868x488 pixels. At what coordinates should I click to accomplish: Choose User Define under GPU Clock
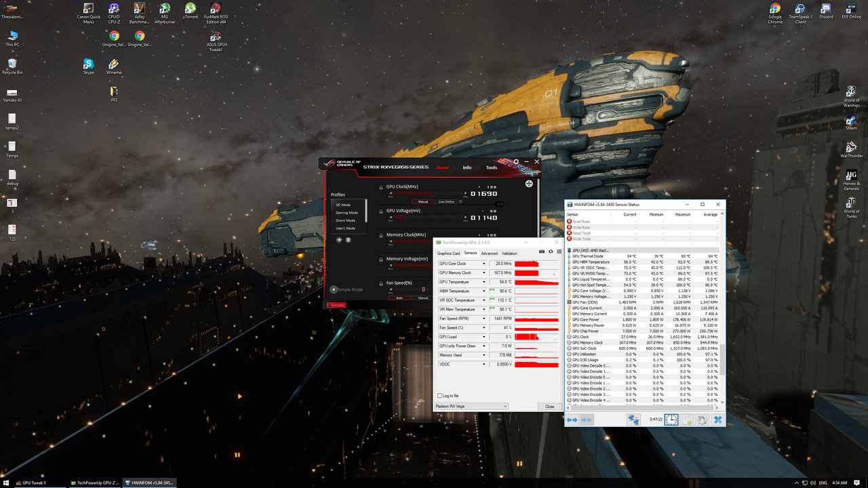(x=446, y=201)
